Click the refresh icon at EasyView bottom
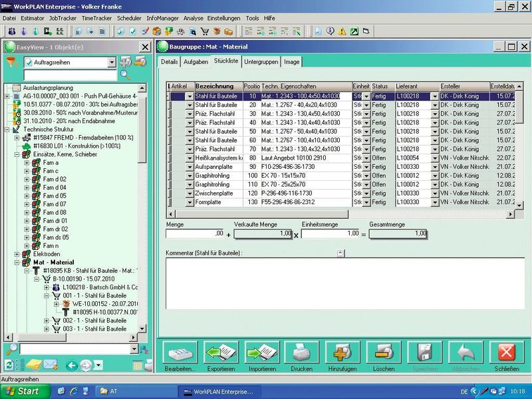 tap(9, 365)
